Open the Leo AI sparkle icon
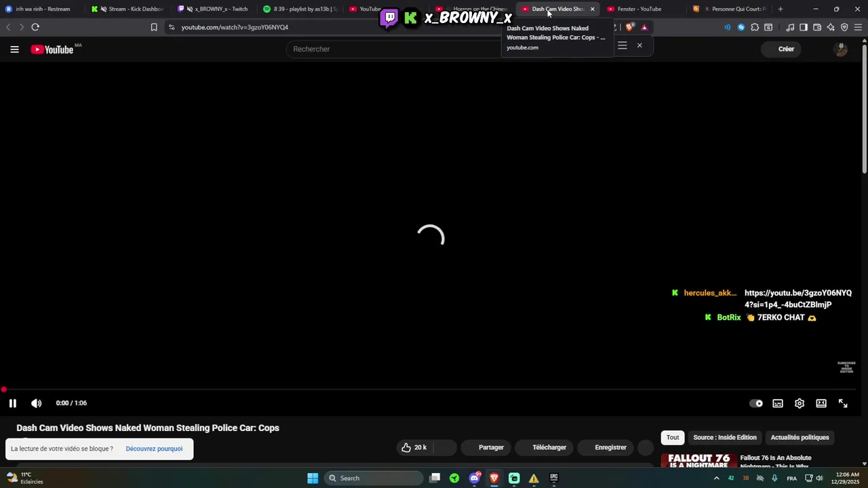 (x=831, y=27)
